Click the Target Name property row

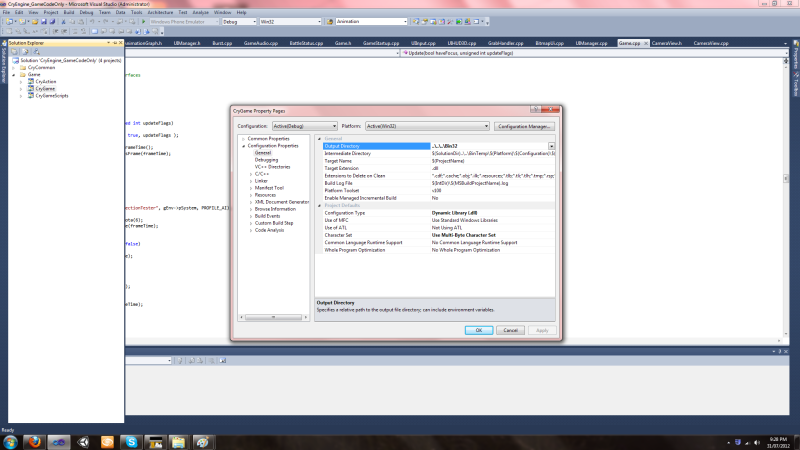click(x=439, y=161)
